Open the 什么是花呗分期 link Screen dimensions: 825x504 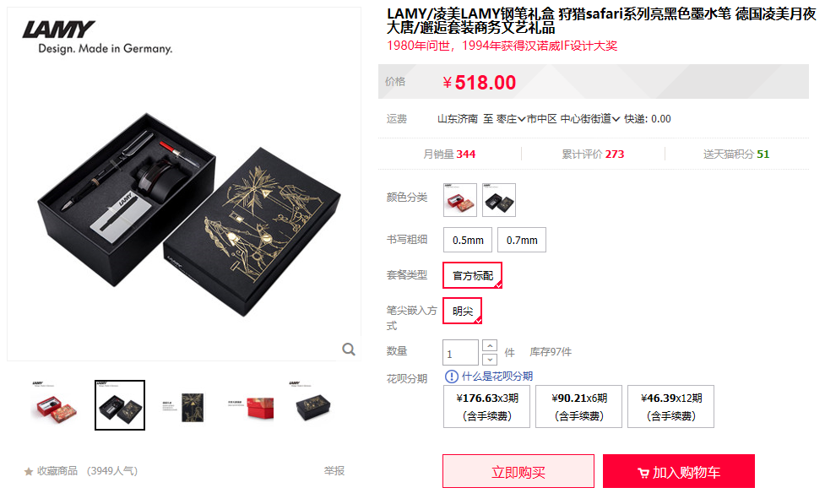click(x=497, y=377)
